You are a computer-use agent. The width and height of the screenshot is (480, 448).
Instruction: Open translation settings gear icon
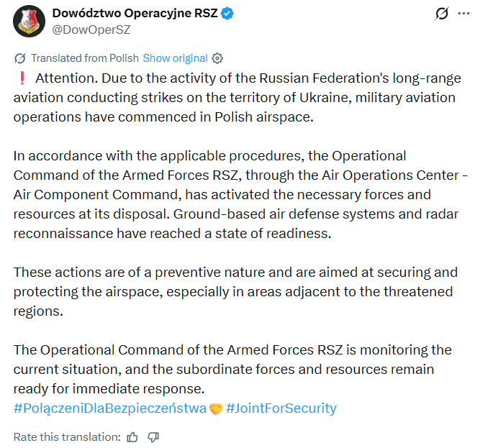click(x=217, y=58)
